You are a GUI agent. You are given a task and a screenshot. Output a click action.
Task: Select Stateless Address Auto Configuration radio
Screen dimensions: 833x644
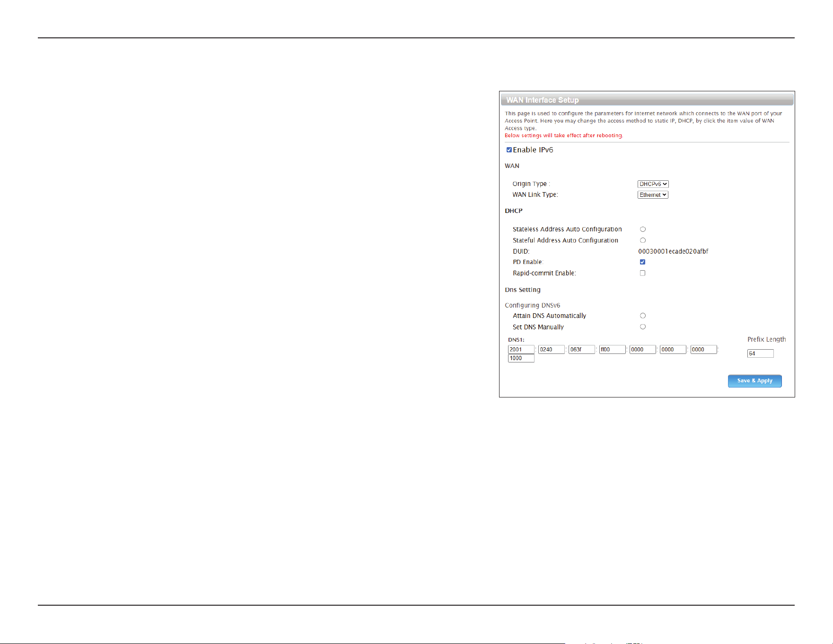coord(643,229)
